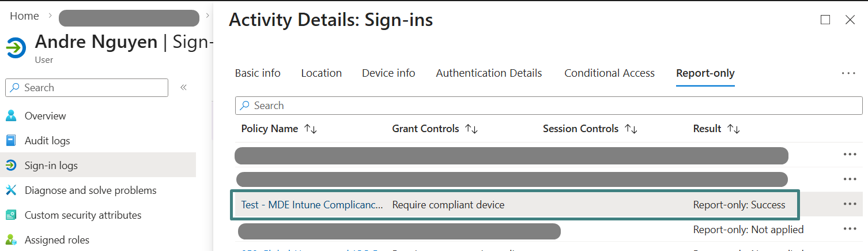
Task: Maximize the Activity Details pane
Action: coord(825,20)
